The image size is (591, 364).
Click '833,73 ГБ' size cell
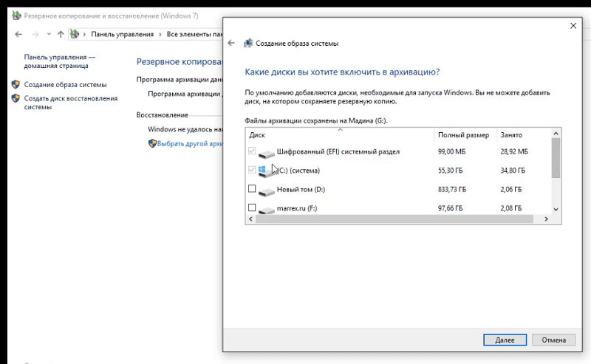452,189
